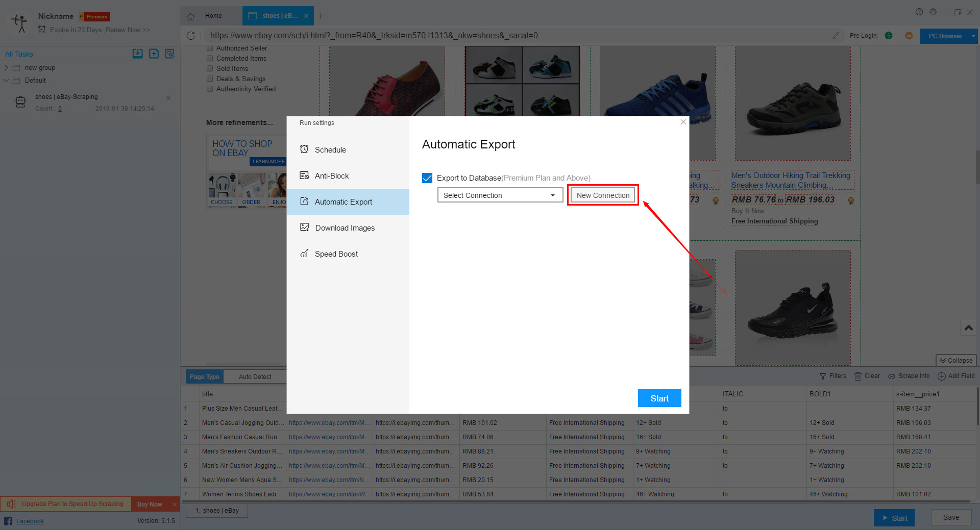The width and height of the screenshot is (980, 530).
Task: Click the Speed Boost chart icon
Action: pos(304,254)
